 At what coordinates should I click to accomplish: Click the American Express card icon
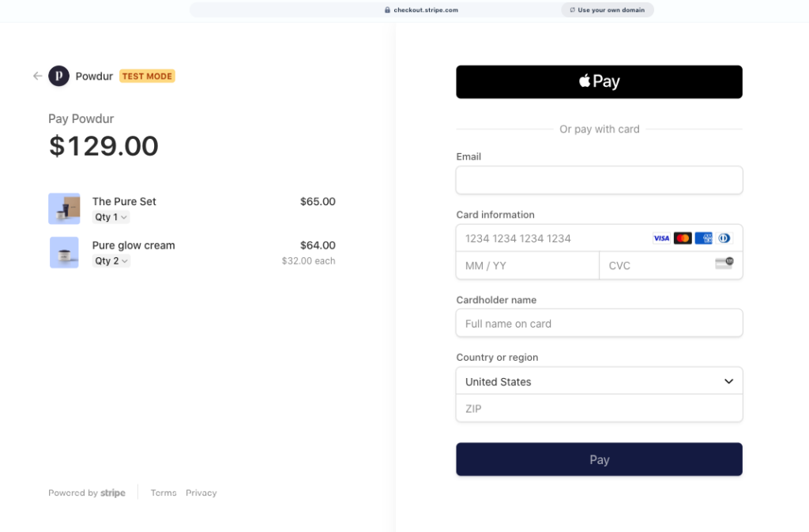[704, 238]
